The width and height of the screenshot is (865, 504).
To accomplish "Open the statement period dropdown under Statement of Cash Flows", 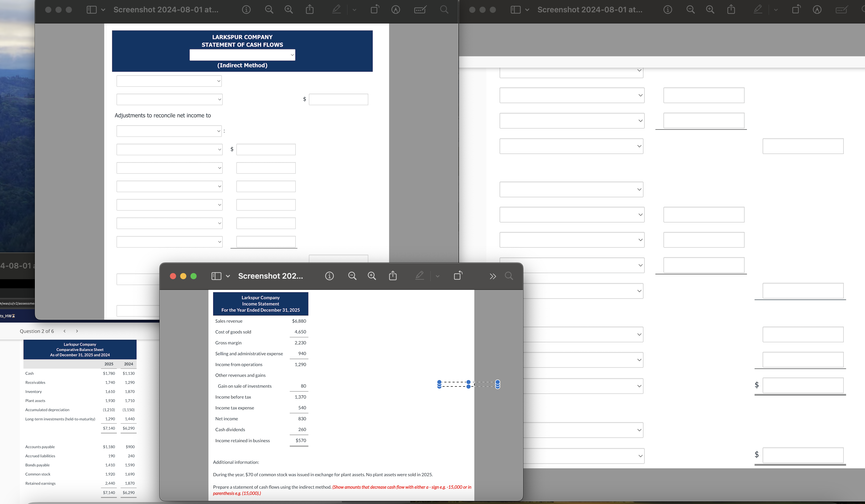I will tap(242, 55).
